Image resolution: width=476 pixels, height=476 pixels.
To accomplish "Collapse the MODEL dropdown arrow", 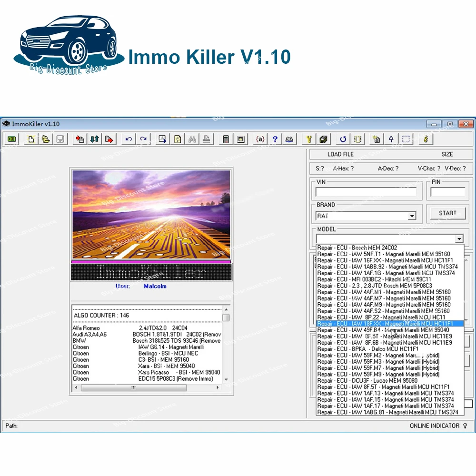I will (459, 238).
